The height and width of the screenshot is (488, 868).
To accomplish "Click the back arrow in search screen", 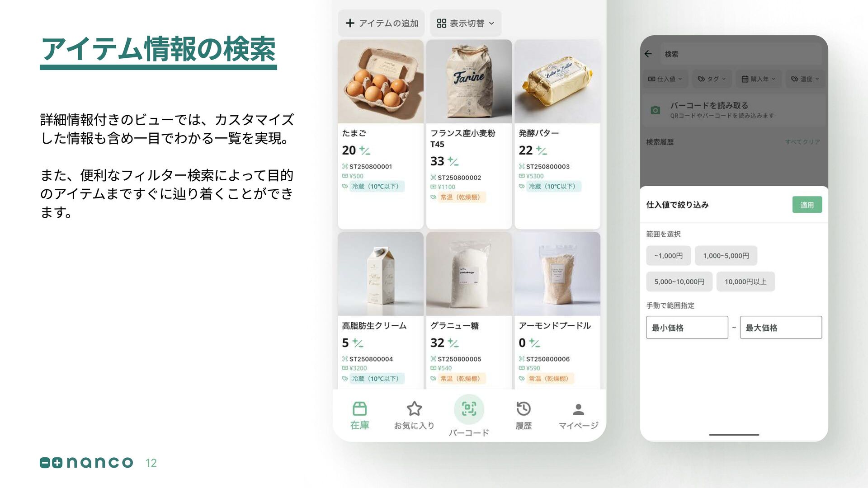I will click(648, 54).
